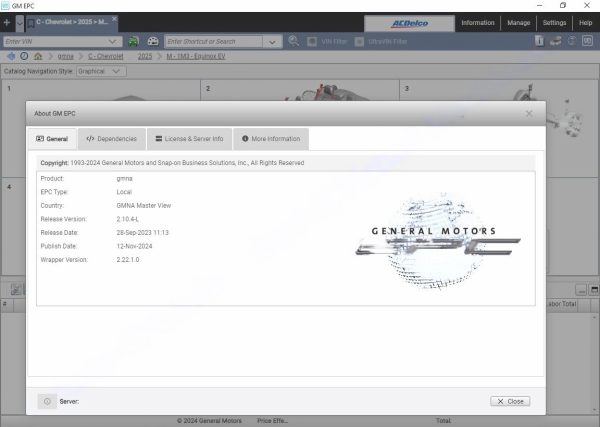Click the green car icon beside the VIN field
Image resolution: width=600 pixels, height=427 pixels.
[x=133, y=41]
